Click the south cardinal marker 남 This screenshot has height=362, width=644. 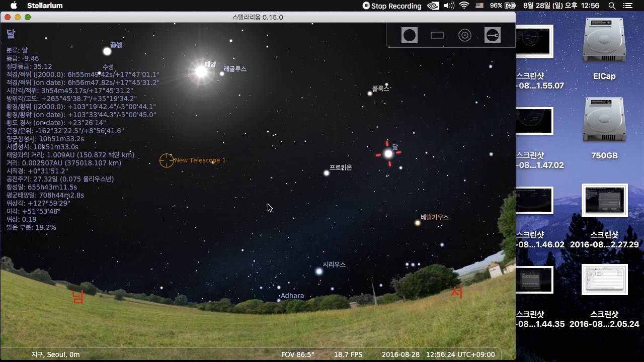[77, 296]
